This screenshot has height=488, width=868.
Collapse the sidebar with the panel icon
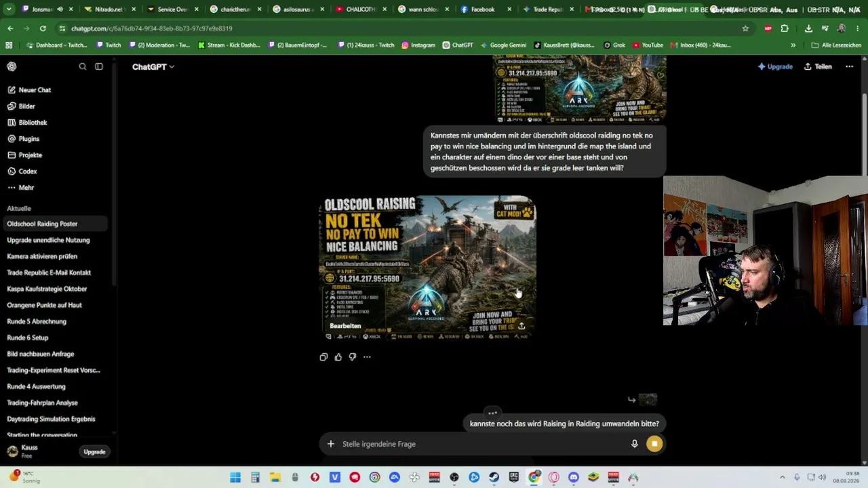pyautogui.click(x=99, y=66)
